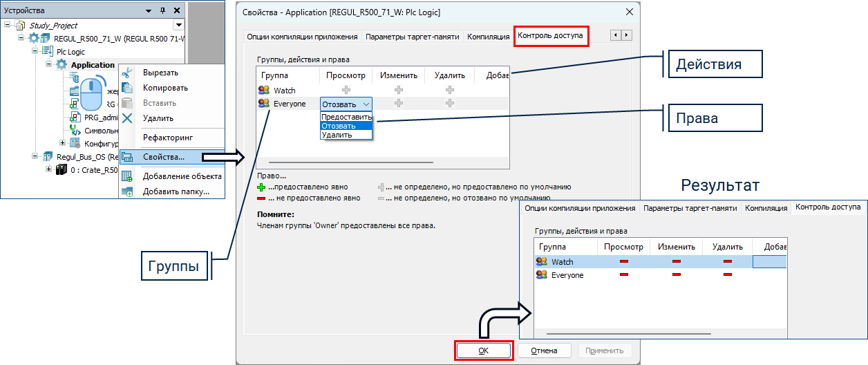Click the copy icon beside Копировать

pos(127,88)
